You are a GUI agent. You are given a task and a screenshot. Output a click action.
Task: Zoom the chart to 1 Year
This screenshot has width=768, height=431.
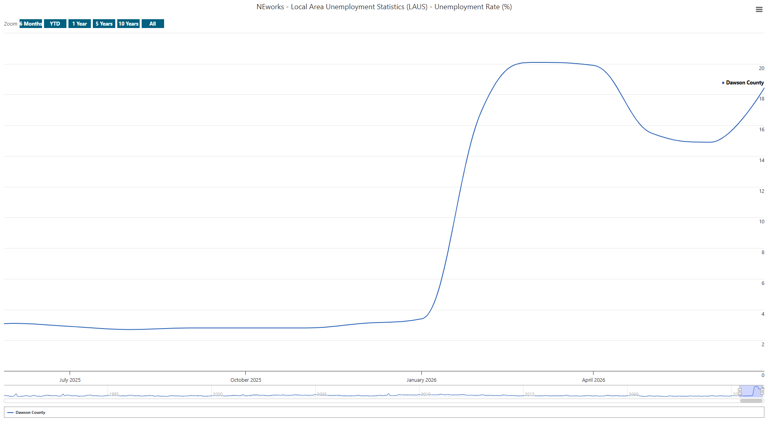79,24
